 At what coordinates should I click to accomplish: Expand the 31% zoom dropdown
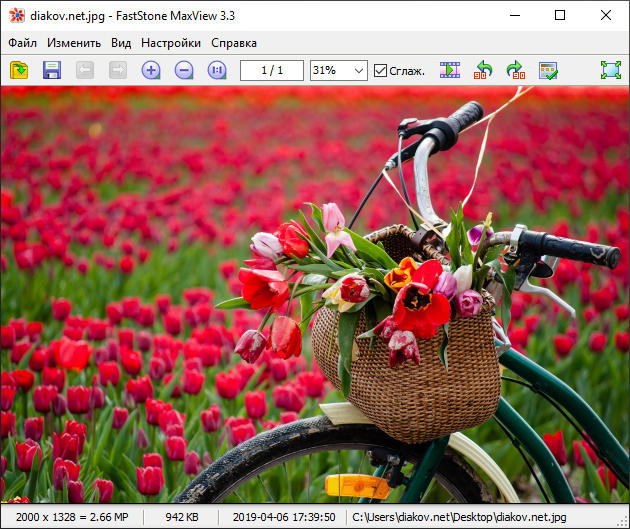pos(359,71)
